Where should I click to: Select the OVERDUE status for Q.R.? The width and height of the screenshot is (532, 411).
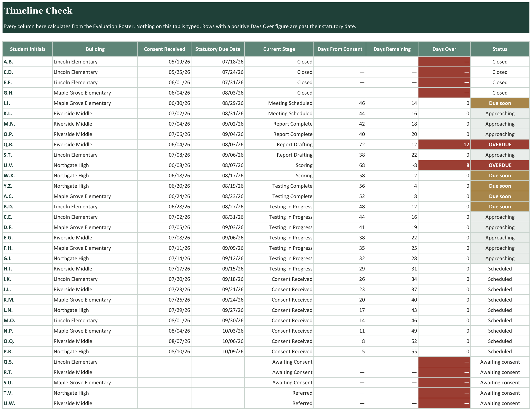coord(500,145)
